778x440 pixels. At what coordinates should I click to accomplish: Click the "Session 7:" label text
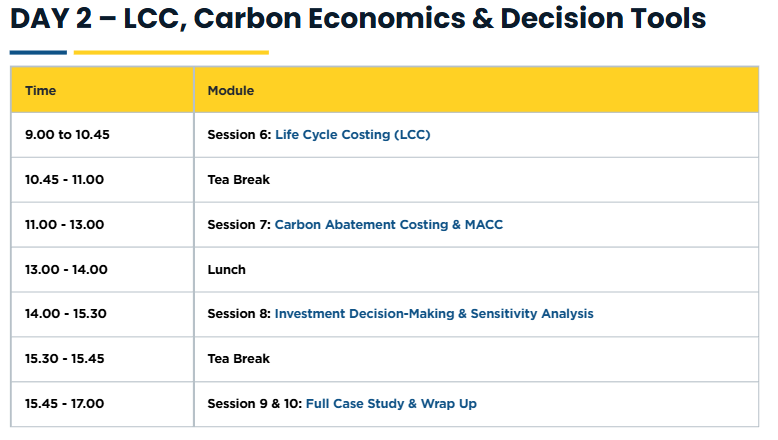[239, 225]
